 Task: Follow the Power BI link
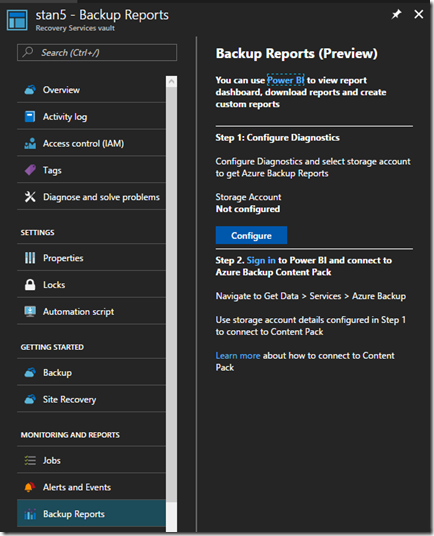(x=285, y=80)
